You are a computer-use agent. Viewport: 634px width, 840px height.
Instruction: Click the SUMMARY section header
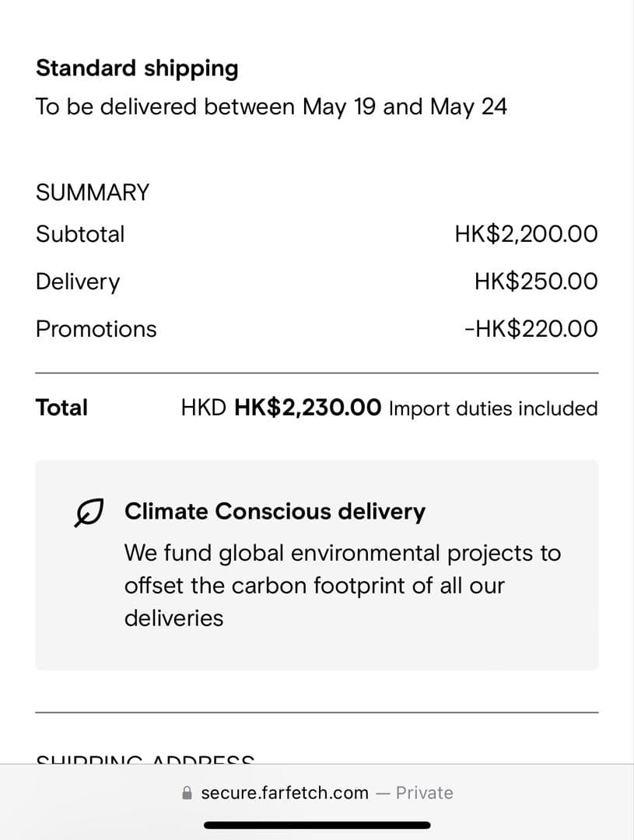[x=93, y=192]
